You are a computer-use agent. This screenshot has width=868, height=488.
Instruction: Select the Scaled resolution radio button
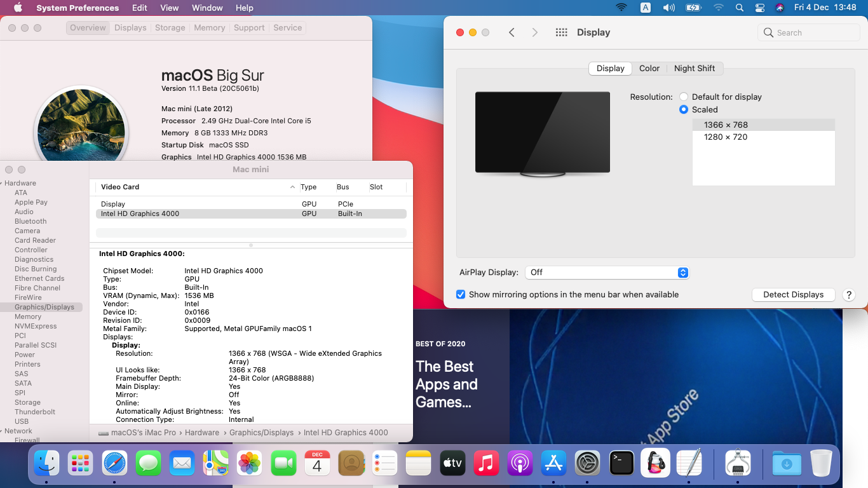684,109
